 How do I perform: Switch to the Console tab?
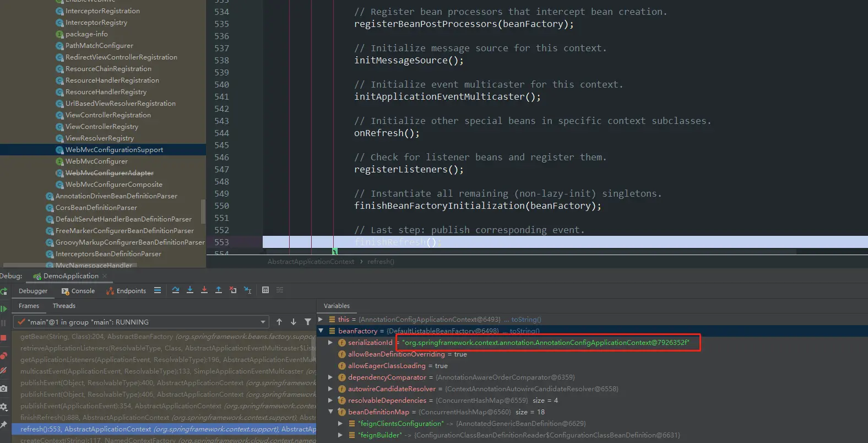click(x=78, y=291)
